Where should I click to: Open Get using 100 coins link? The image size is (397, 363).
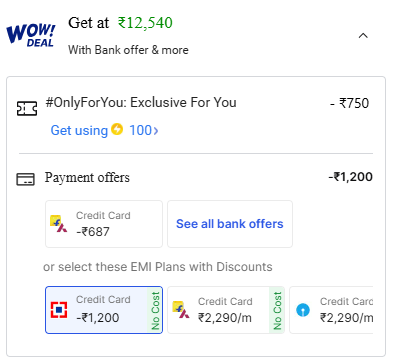[x=104, y=130]
